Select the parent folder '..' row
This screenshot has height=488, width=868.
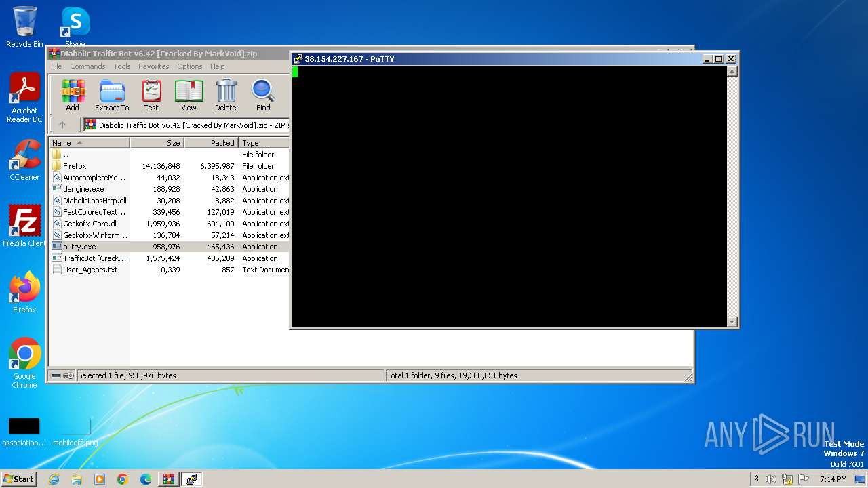[x=170, y=155]
